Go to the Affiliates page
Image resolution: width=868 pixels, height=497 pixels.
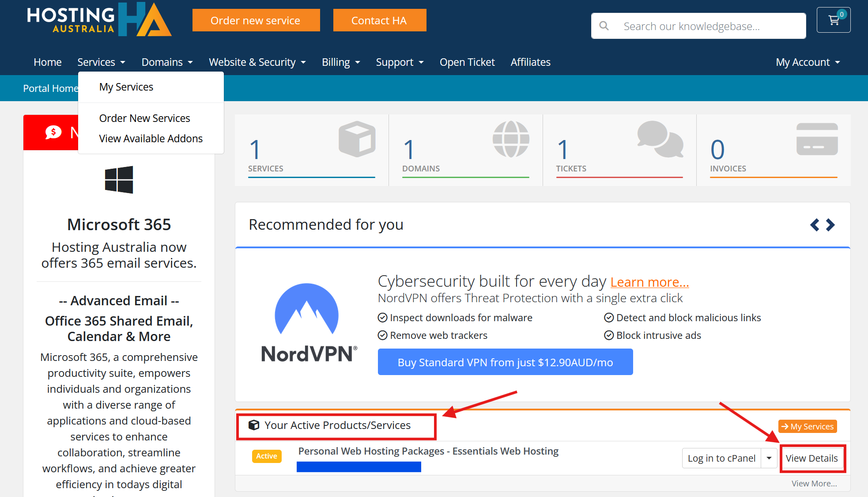click(x=531, y=62)
